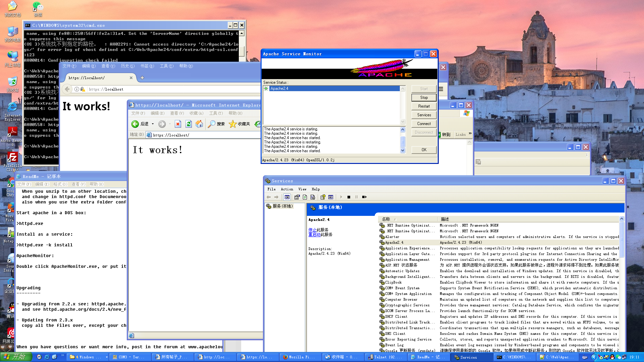
Task: Expand grouped Windows taskbar button dropdown
Action: 107,357
